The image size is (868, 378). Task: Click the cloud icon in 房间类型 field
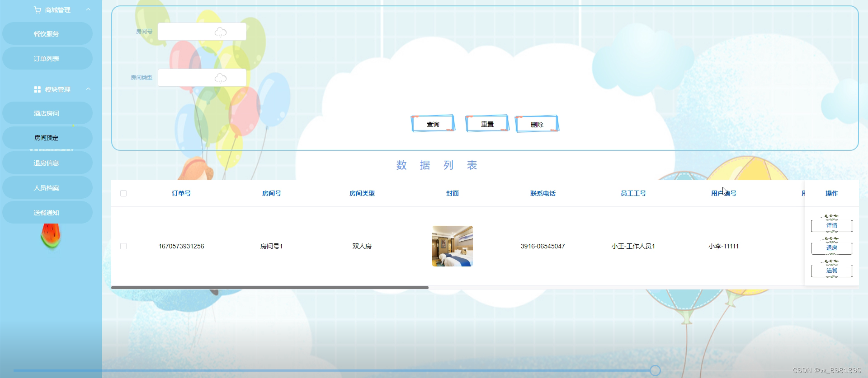(x=220, y=78)
